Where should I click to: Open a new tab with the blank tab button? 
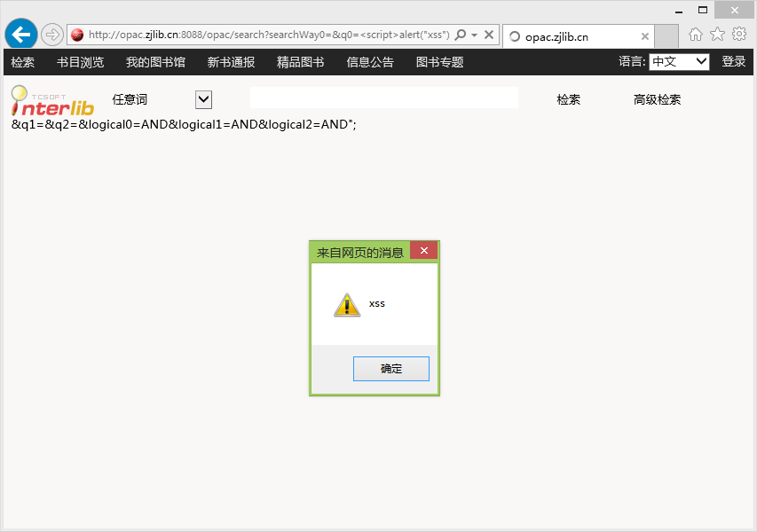click(666, 36)
